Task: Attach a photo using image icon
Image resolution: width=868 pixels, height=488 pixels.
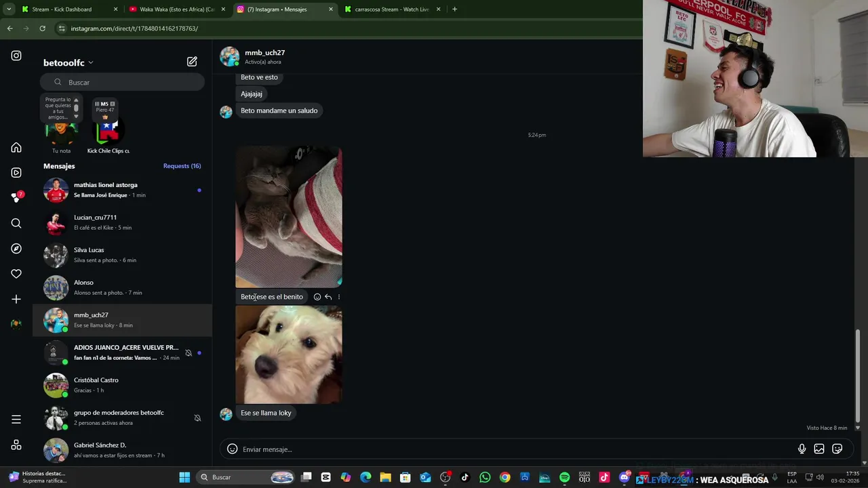Action: coord(819,449)
